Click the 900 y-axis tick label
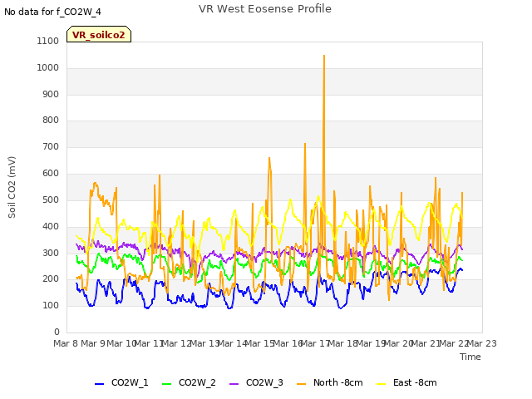This screenshot has height=399, width=532. pyautogui.click(x=51, y=94)
